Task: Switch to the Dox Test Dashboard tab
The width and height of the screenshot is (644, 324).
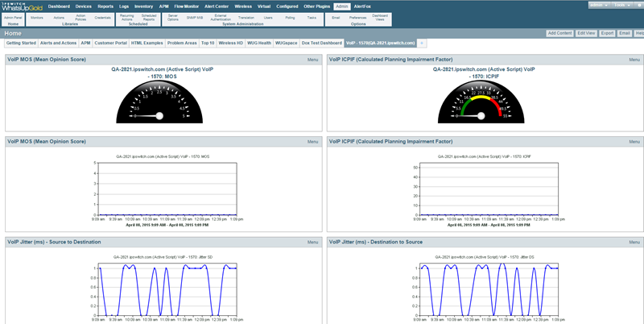Action: [321, 44]
